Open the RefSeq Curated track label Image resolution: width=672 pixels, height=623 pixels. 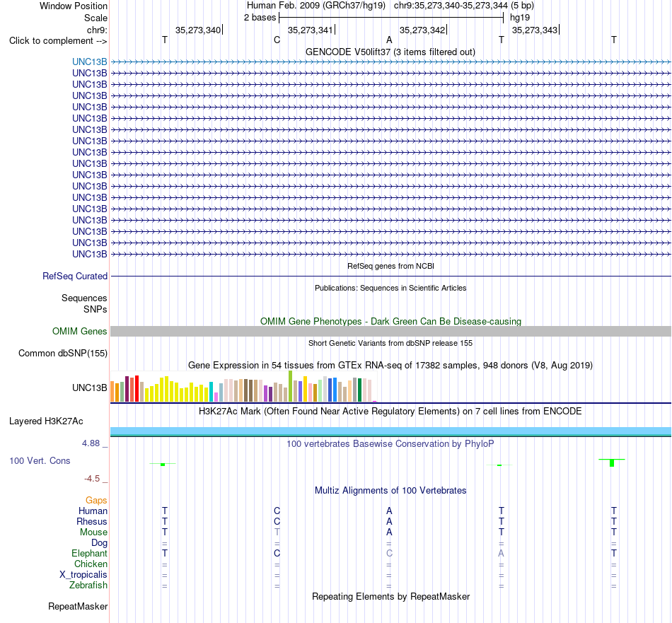(74, 276)
